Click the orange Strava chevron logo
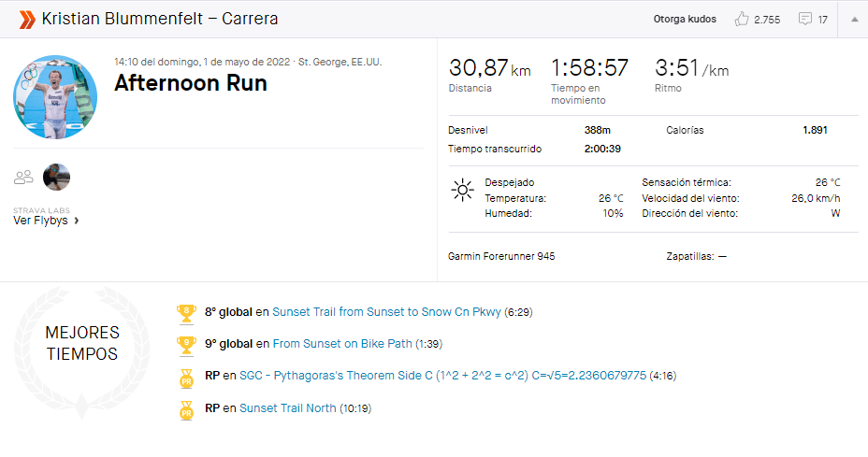868x457 pixels. [x=27, y=19]
